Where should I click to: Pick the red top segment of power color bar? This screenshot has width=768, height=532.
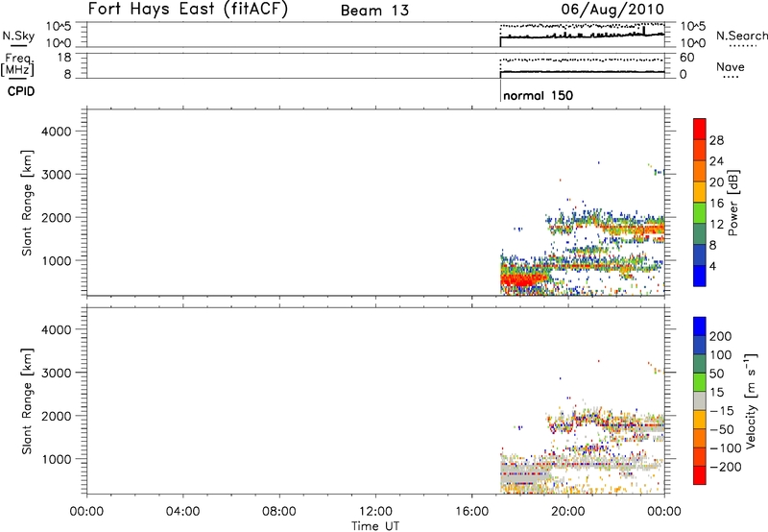pos(700,129)
